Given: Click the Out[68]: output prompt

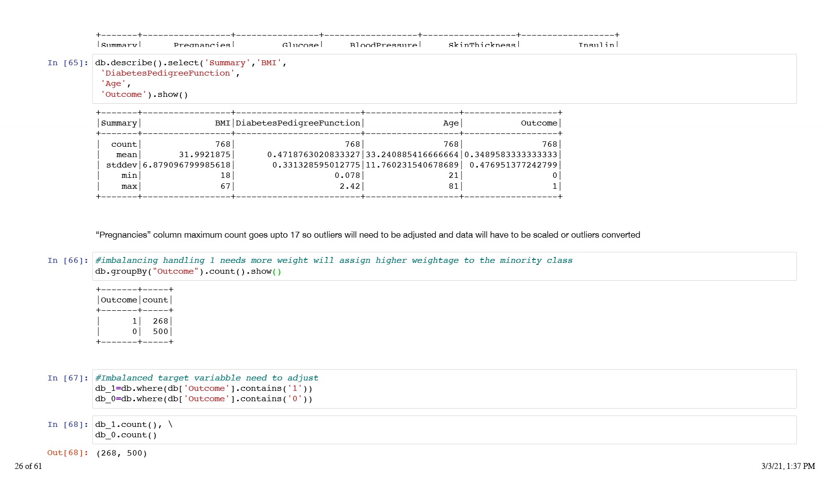Looking at the screenshot, I should [68, 453].
